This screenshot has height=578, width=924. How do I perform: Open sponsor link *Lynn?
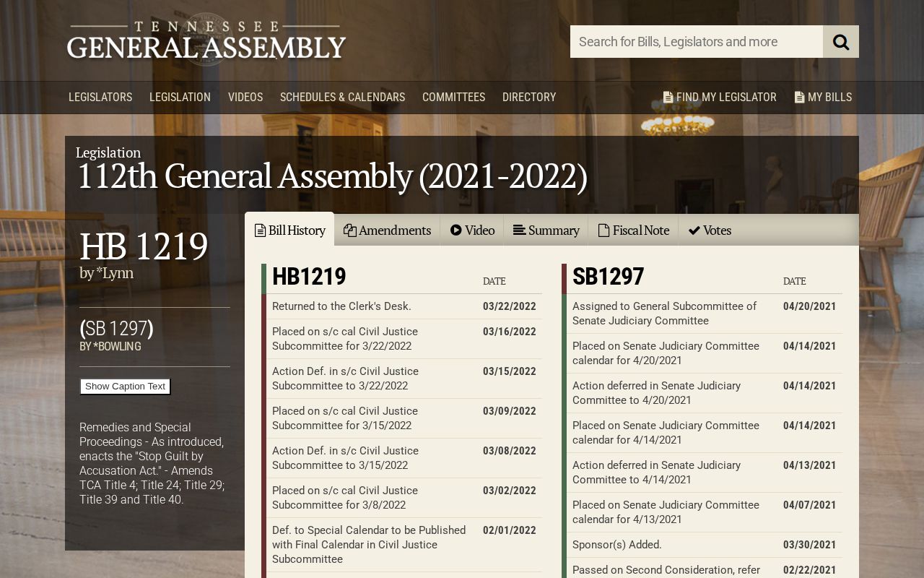115,273
